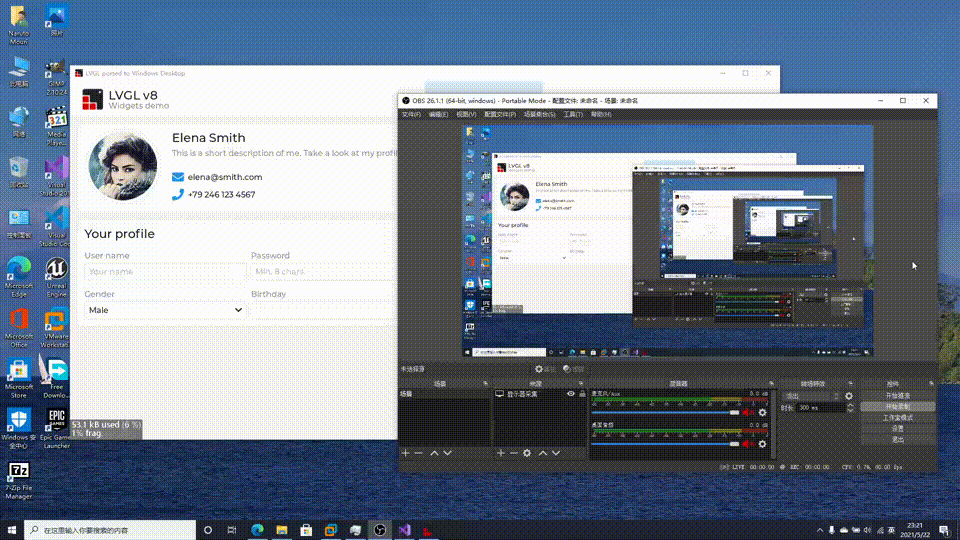Viewport: 960px width, 540px height.
Task: Focus the Password field in LVGL
Action: click(x=324, y=272)
